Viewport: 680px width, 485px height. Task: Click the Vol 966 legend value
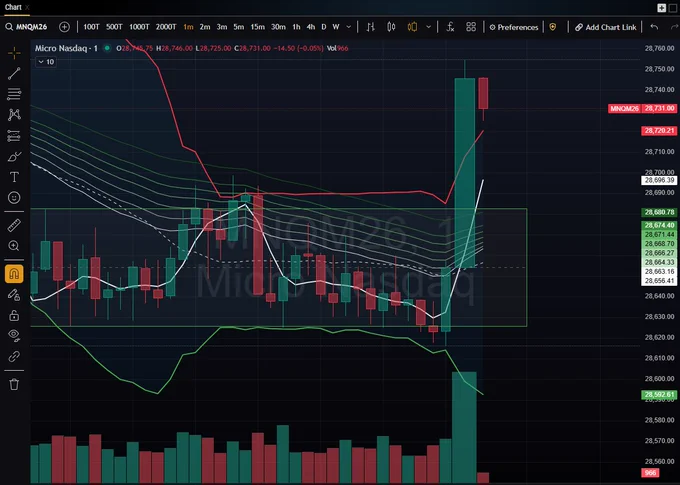[x=337, y=48]
